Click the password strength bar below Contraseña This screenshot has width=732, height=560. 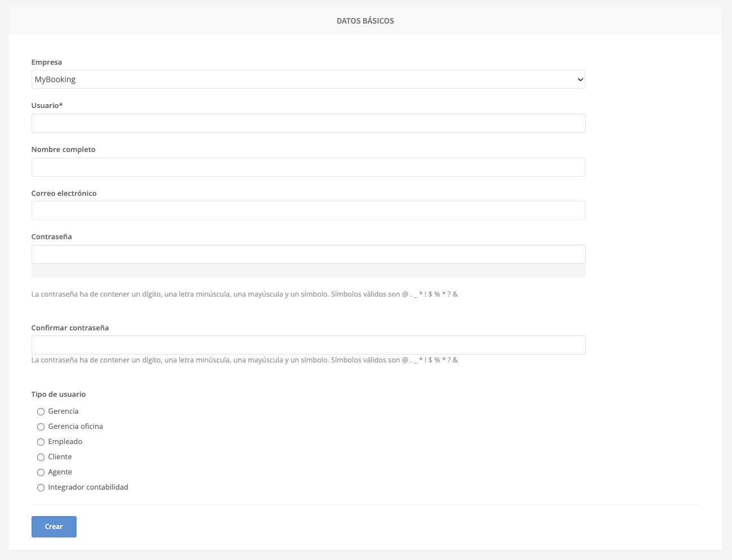click(308, 271)
